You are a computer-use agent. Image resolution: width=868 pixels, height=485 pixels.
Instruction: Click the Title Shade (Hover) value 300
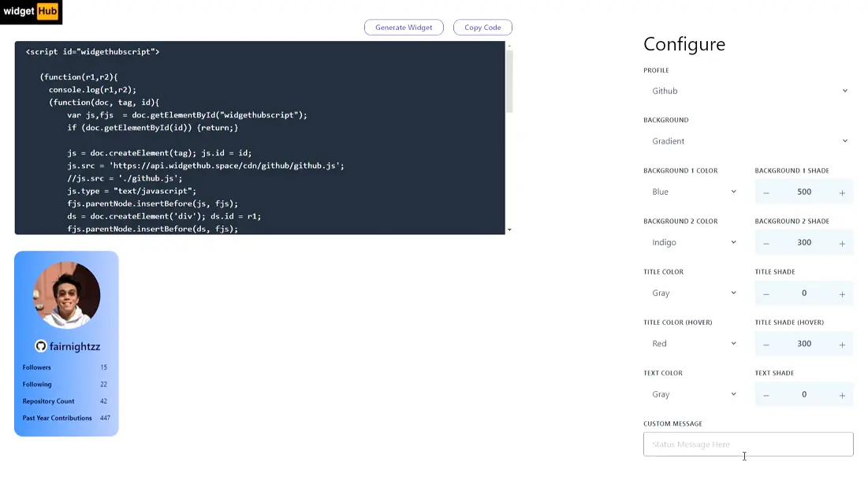[x=804, y=343]
